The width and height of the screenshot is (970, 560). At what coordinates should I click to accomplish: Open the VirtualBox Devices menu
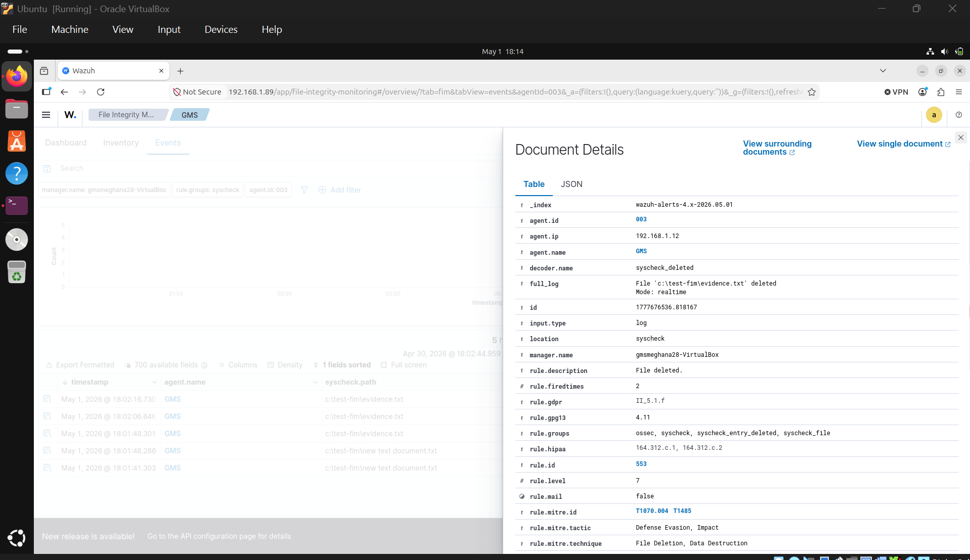221,29
